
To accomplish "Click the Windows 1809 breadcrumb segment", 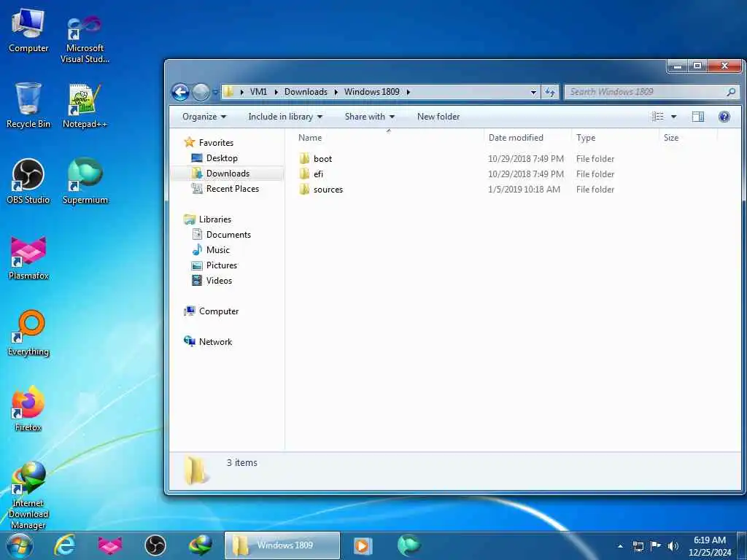I will 371,92.
